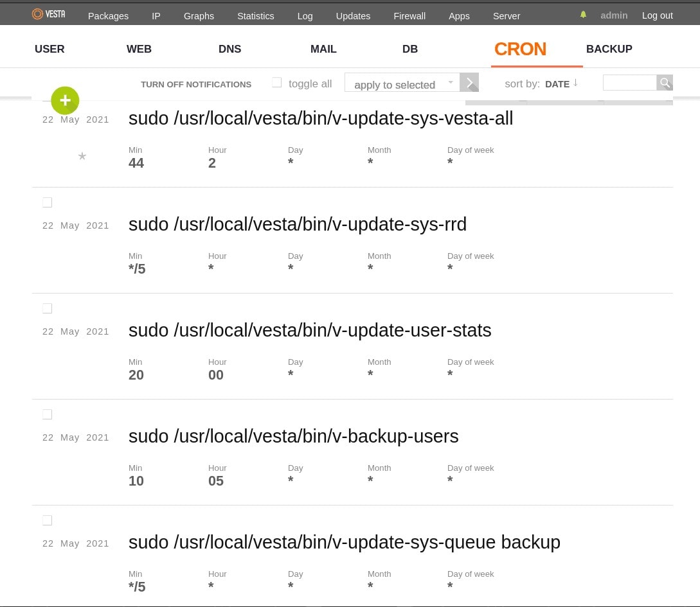Star the v-update-sys-vesta-all job
The width and height of the screenshot is (700, 607).
pos(82,156)
